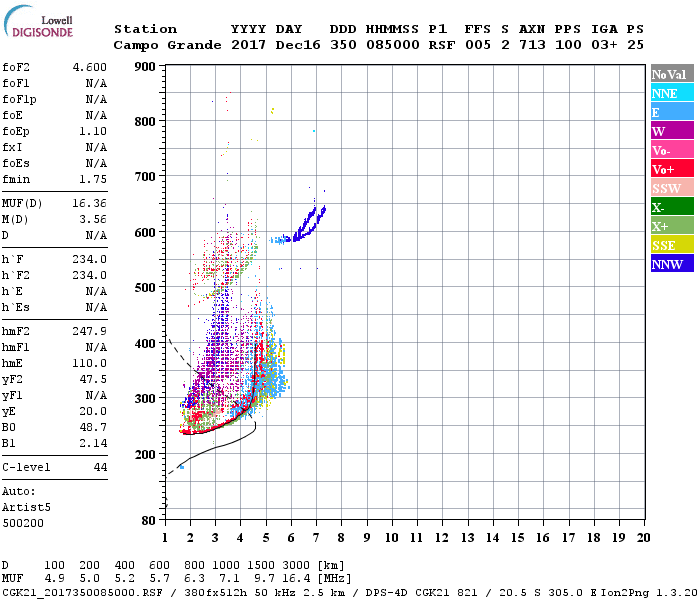Click the M(D) value 3.56
Screen dimensions: 700x600
[93, 220]
